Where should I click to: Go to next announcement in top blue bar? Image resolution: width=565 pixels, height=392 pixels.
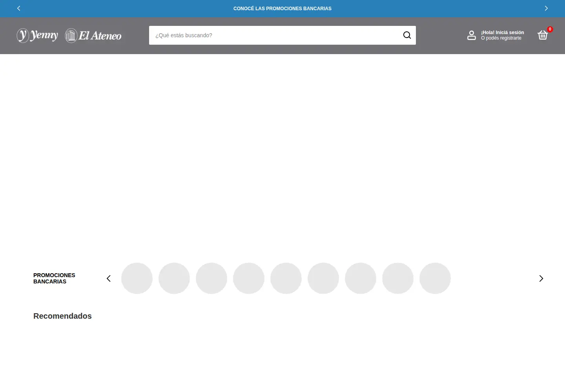pos(546,8)
